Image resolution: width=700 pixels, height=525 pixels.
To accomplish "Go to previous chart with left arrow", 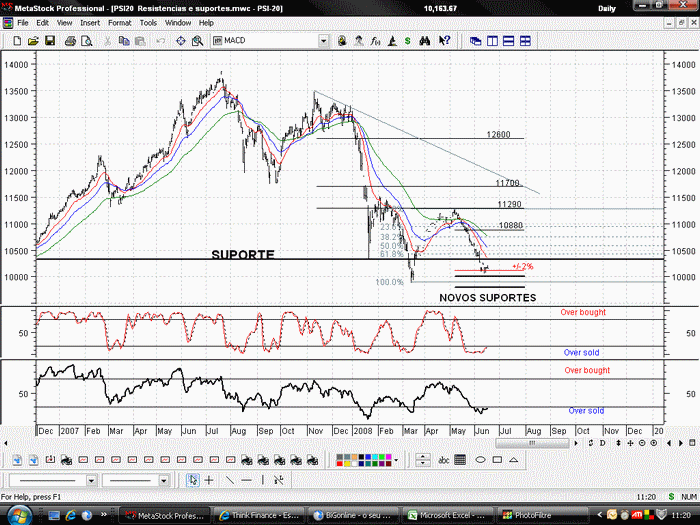I will tap(669, 443).
